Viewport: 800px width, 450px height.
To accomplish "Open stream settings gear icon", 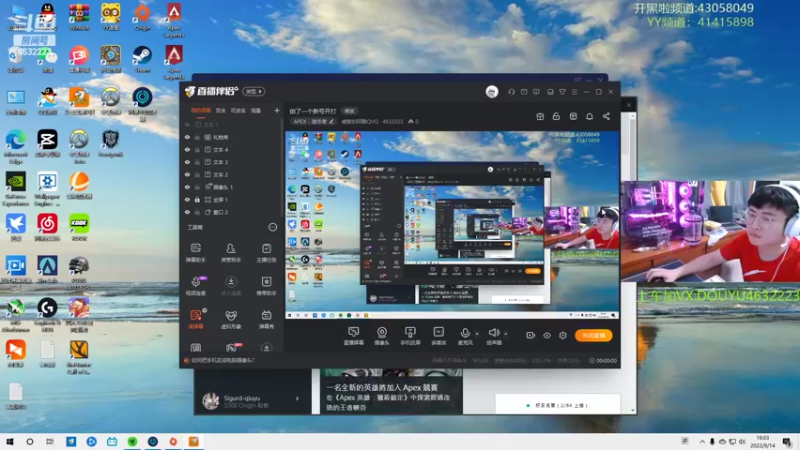I will click(x=563, y=336).
